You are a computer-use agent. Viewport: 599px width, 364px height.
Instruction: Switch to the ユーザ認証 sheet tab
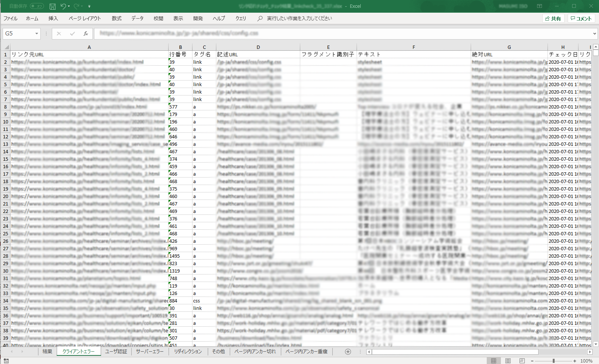click(116, 352)
